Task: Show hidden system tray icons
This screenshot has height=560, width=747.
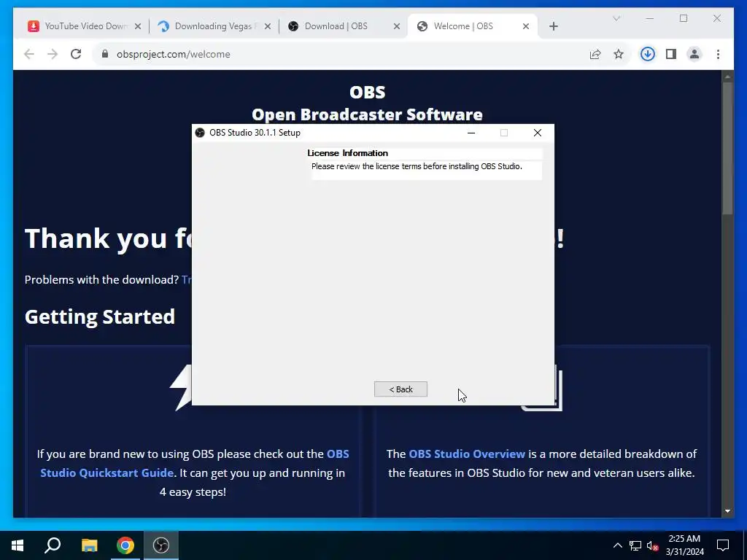Action: coord(617,545)
